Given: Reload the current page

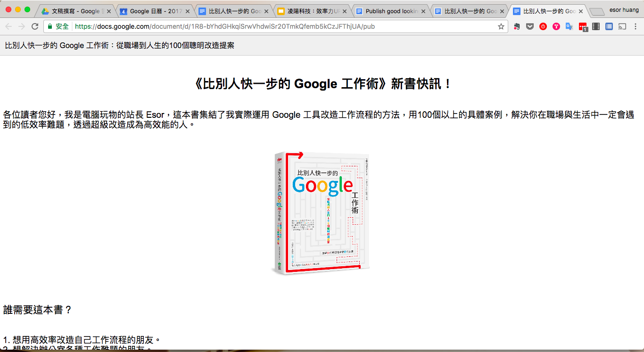Looking at the screenshot, I should (35, 26).
